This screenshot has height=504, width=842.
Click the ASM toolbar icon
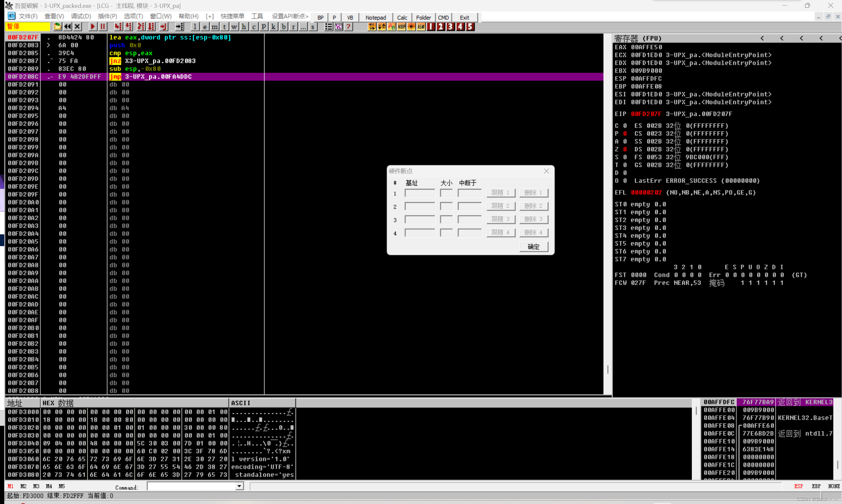pyautogui.click(x=421, y=27)
